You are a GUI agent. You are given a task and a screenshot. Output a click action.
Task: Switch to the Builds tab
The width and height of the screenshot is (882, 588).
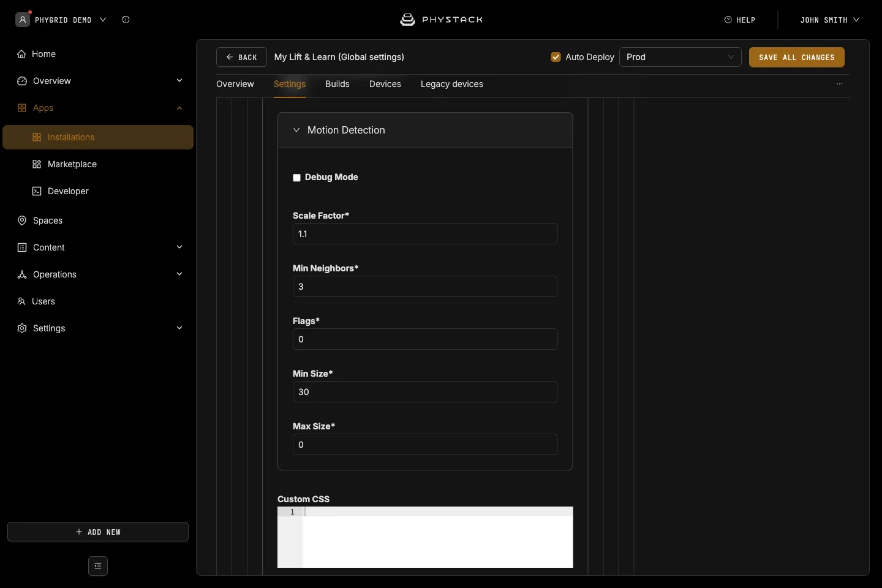(337, 84)
